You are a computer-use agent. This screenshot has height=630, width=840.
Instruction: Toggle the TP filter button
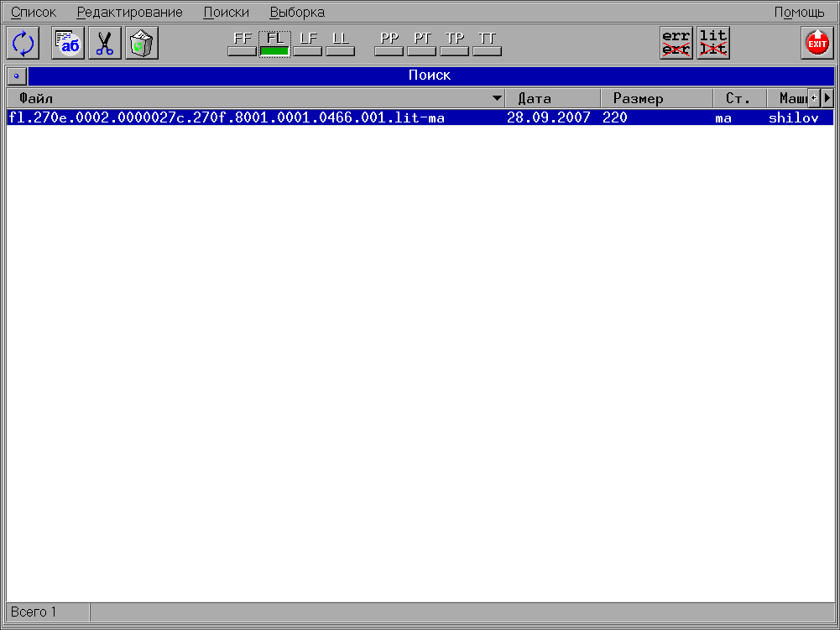click(454, 44)
